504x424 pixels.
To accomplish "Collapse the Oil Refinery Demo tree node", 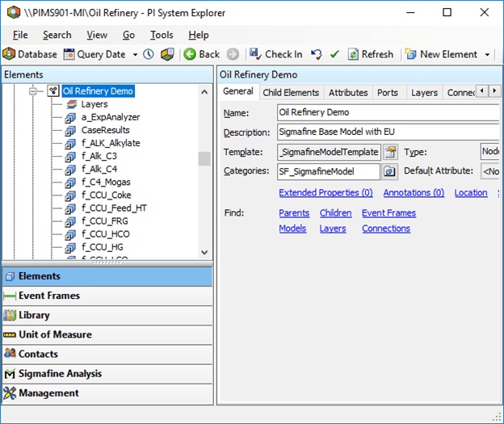I will coord(33,91).
